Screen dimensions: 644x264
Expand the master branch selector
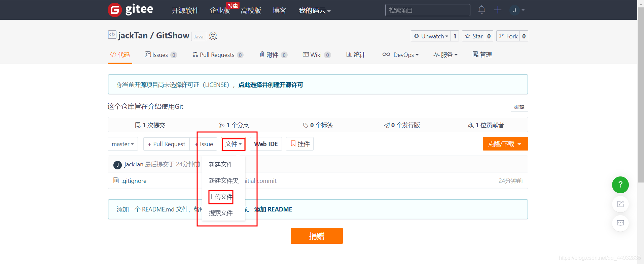coord(123,144)
